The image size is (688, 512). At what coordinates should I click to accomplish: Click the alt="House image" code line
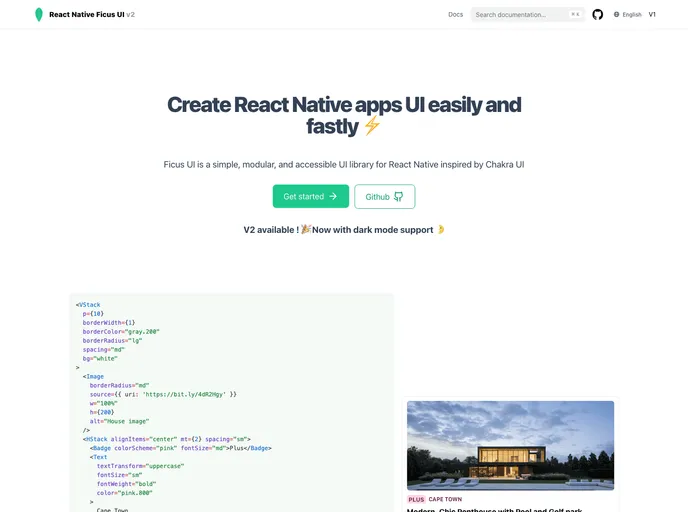(119, 421)
